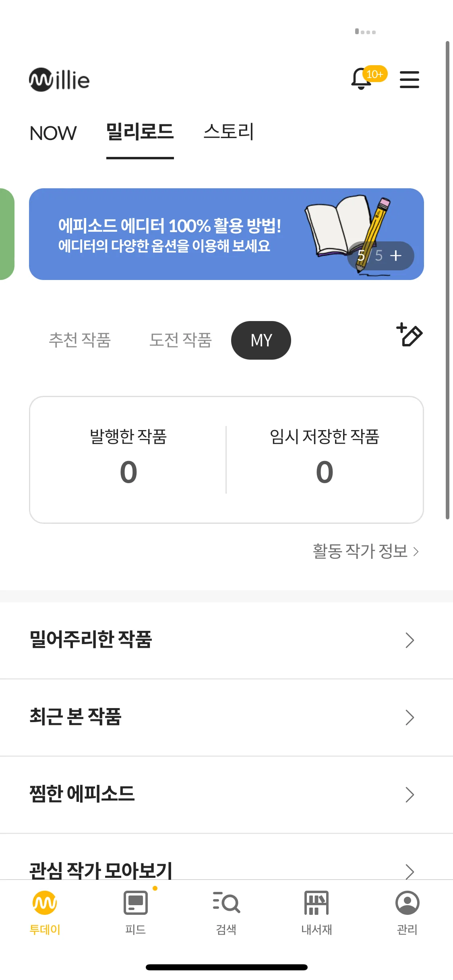Select the 추천 작품 filter
The image size is (453, 980).
tap(80, 340)
